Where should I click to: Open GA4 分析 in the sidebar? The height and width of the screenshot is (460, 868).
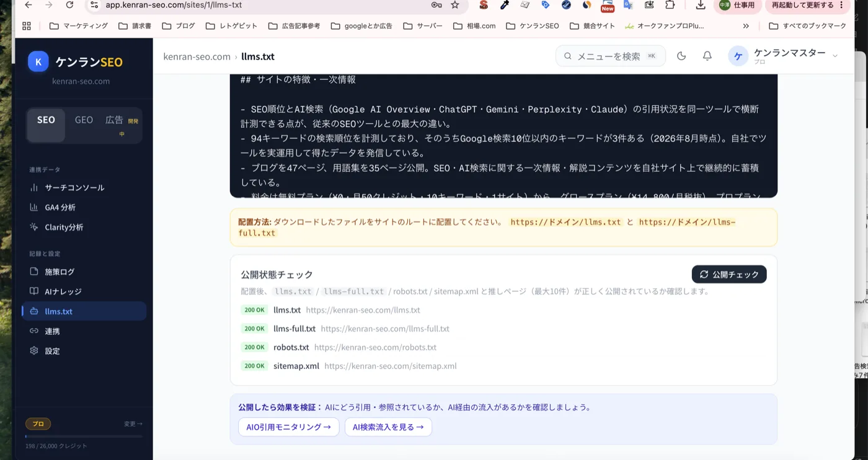[84, 207]
